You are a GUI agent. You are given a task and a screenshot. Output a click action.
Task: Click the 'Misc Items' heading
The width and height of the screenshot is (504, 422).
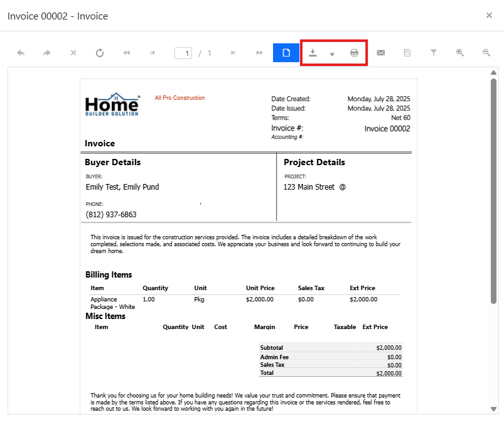pyautogui.click(x=105, y=316)
